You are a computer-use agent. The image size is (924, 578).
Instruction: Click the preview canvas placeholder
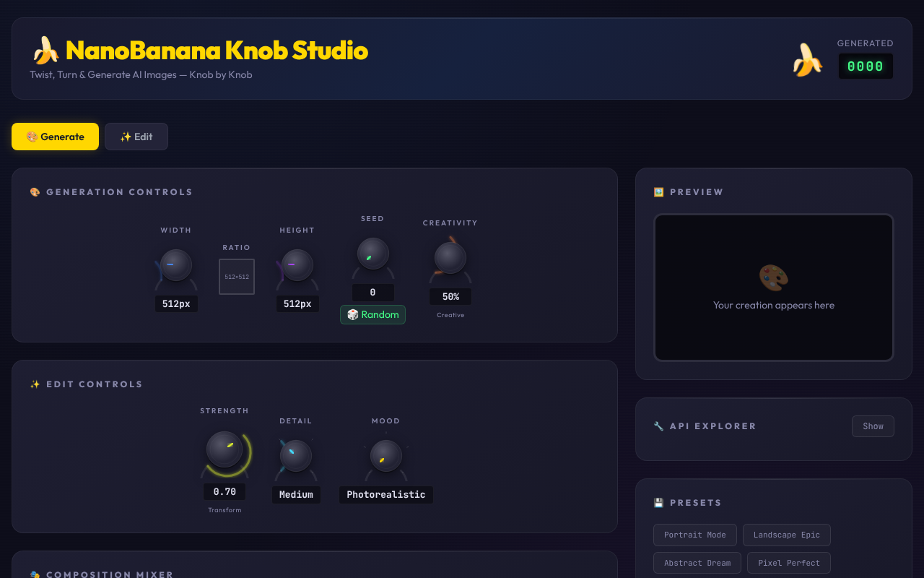pyautogui.click(x=774, y=288)
